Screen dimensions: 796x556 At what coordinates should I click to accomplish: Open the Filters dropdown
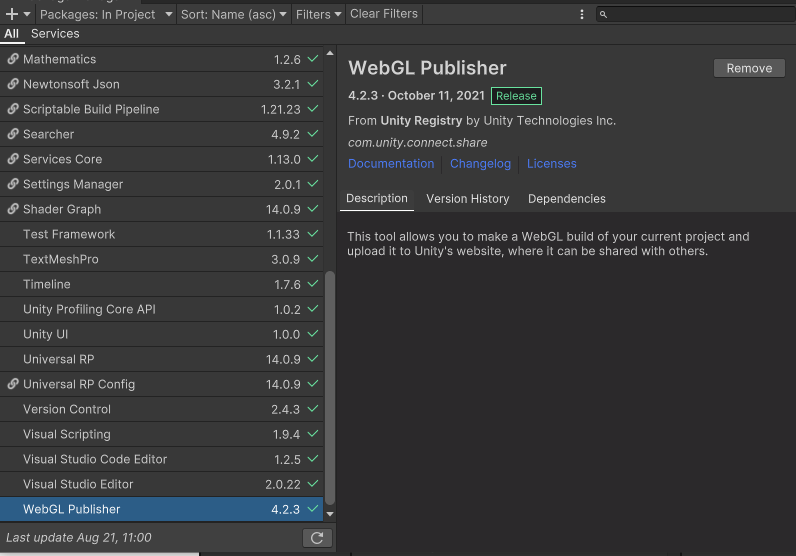point(318,14)
